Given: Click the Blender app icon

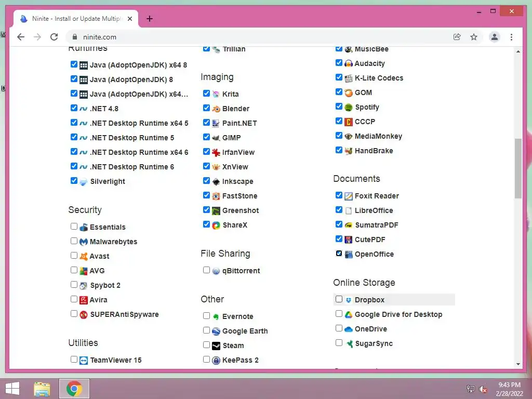Looking at the screenshot, I should tap(216, 109).
